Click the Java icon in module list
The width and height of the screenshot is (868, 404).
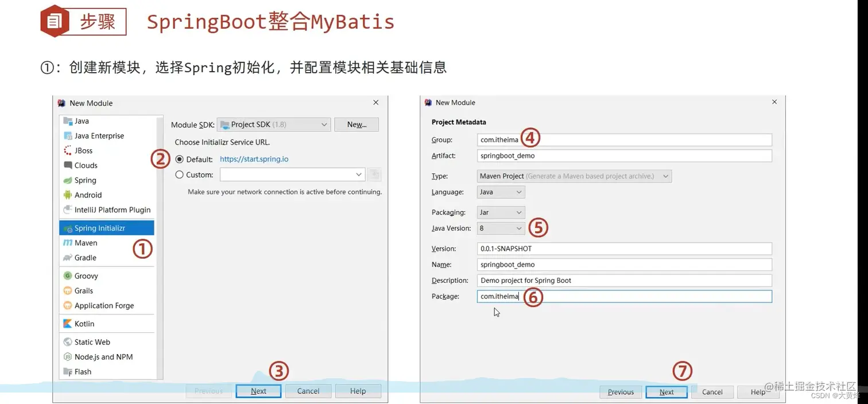(68, 121)
